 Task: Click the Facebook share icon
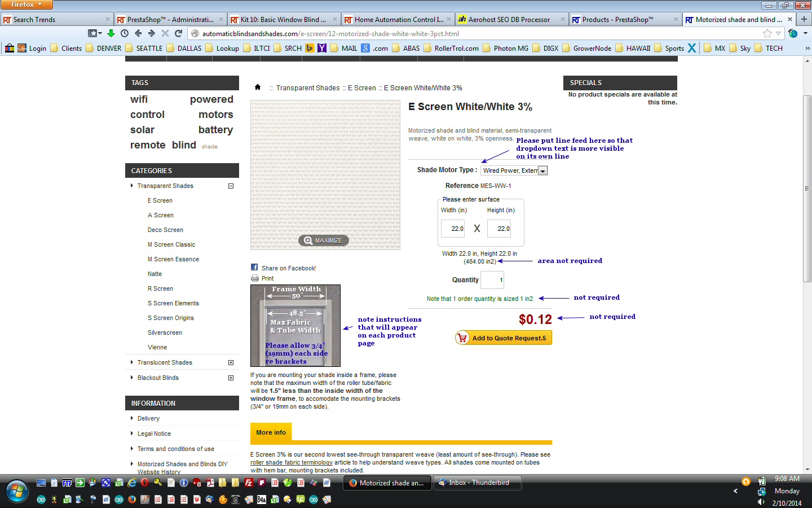tap(254, 268)
